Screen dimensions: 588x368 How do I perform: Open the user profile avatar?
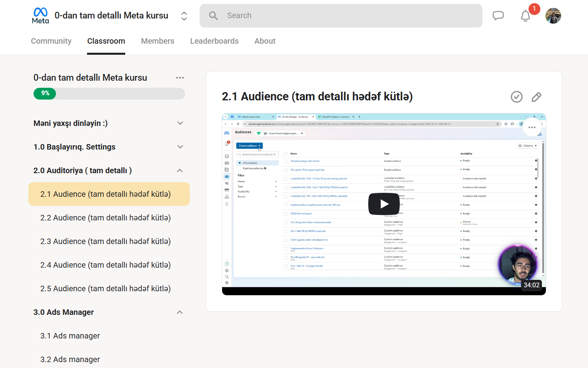553,16
